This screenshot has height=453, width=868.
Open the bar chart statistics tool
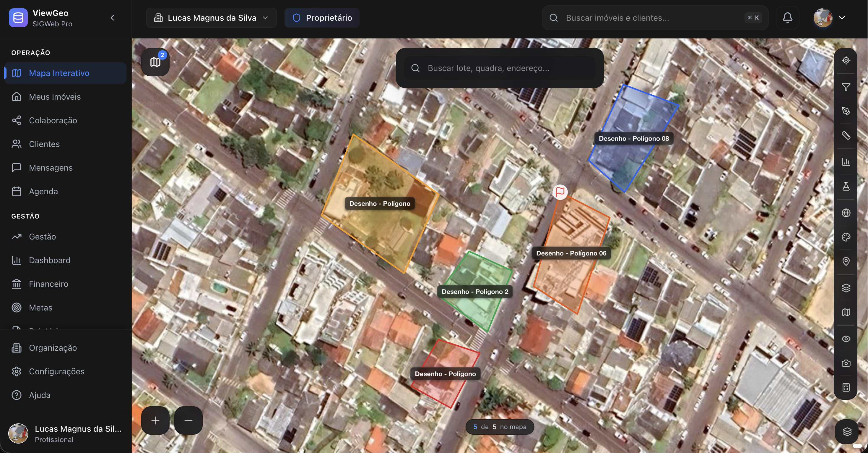click(x=846, y=162)
